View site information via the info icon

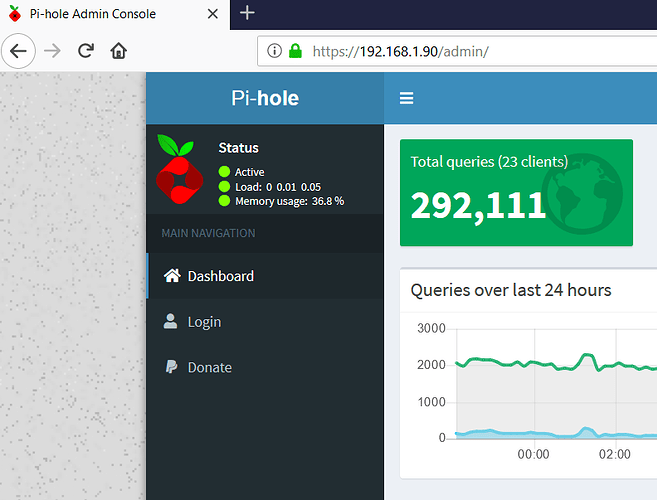(274, 50)
